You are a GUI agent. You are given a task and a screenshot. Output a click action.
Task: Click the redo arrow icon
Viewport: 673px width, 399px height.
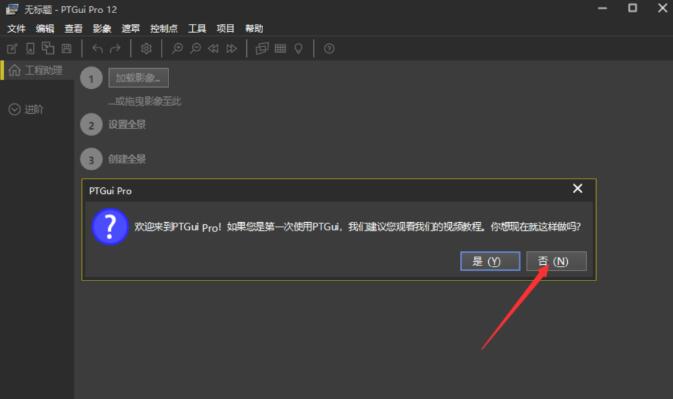click(x=115, y=48)
